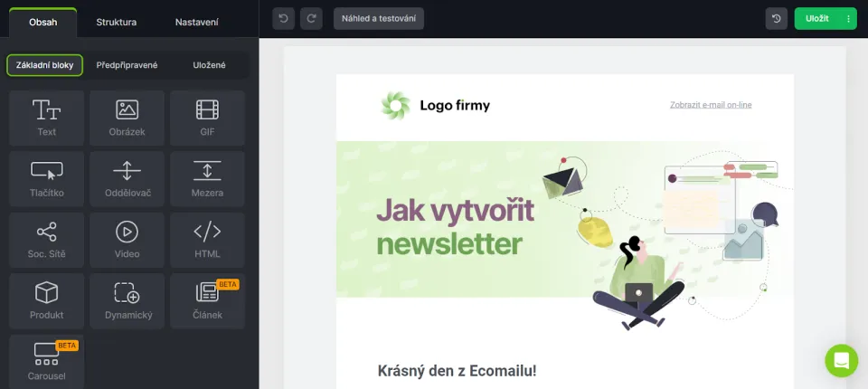This screenshot has height=389, width=868.
Task: Select the Text block
Action: point(46,118)
